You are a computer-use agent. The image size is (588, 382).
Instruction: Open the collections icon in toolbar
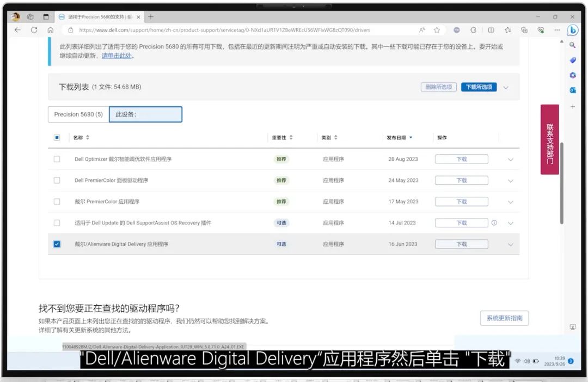coord(524,30)
